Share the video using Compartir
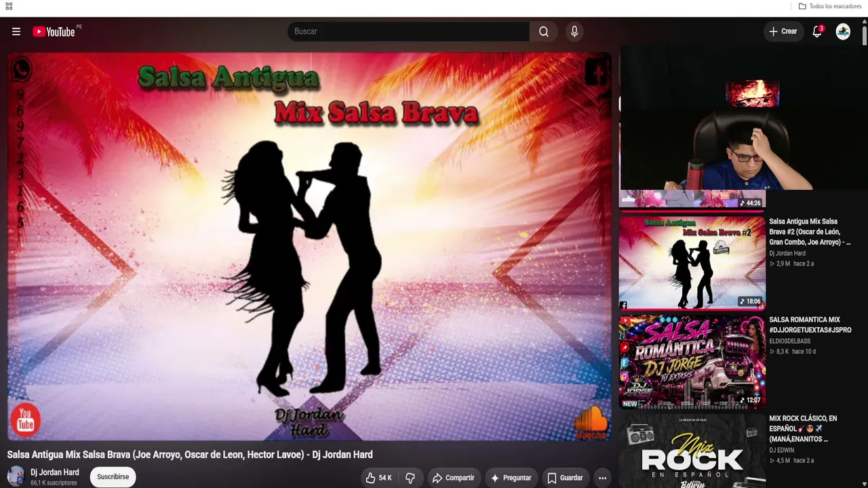The width and height of the screenshot is (868, 488). click(454, 478)
